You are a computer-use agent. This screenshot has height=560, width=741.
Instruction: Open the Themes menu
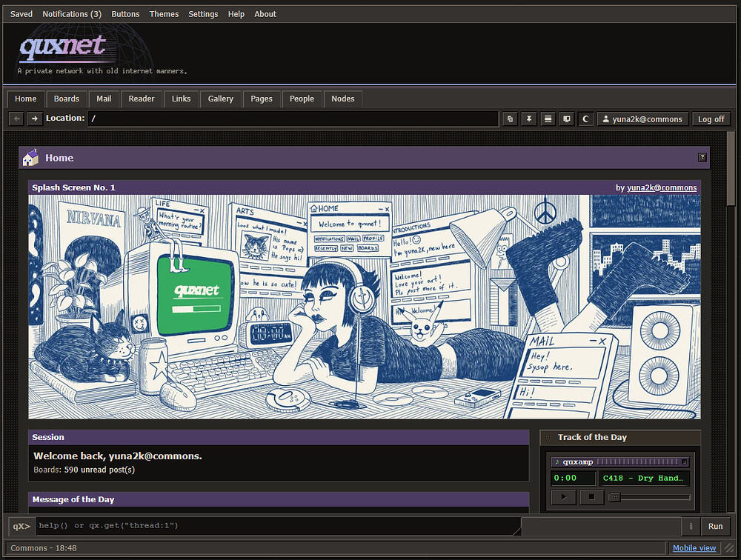pyautogui.click(x=164, y=14)
